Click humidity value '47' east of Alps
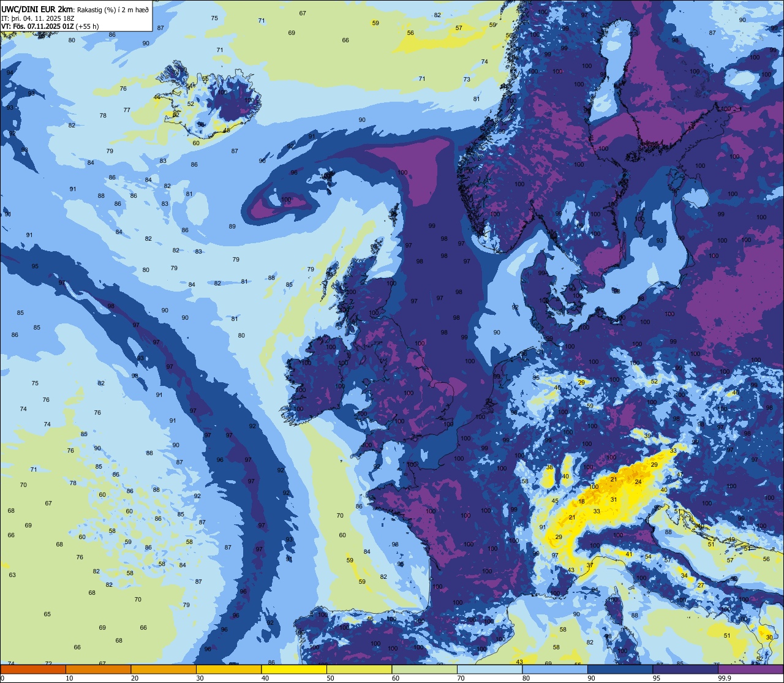Image resolution: width=784 pixels, height=683 pixels. (x=680, y=475)
